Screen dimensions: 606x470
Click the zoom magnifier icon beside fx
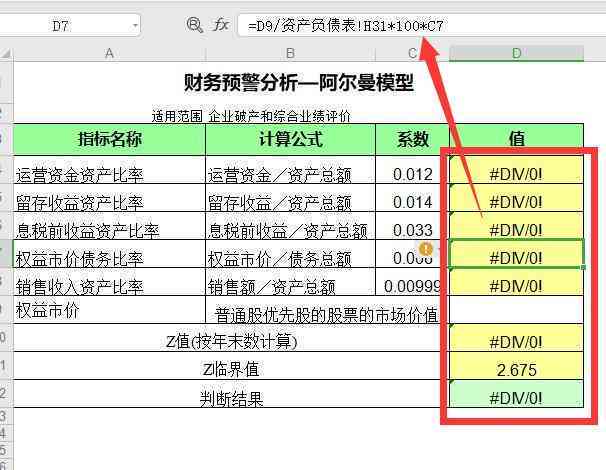(194, 25)
